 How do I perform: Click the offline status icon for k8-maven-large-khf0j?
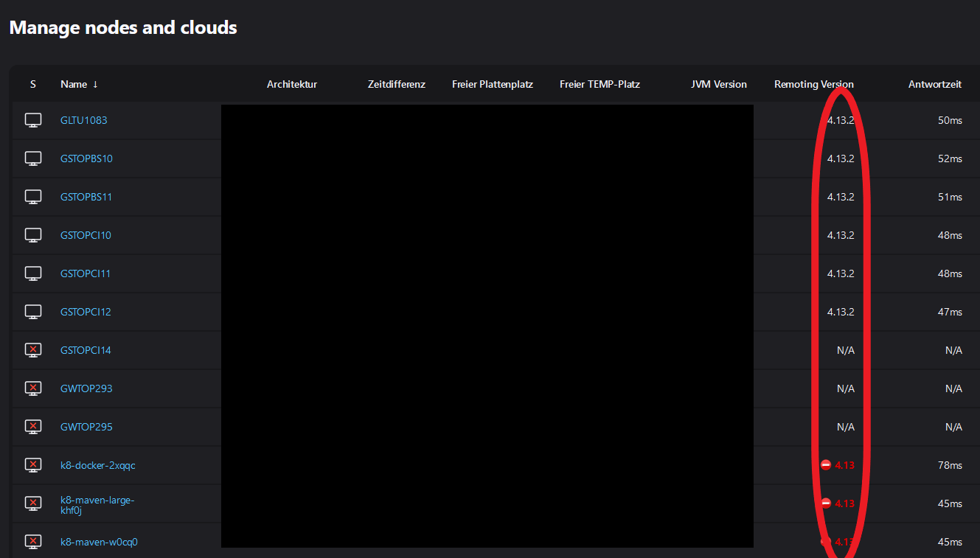[33, 503]
